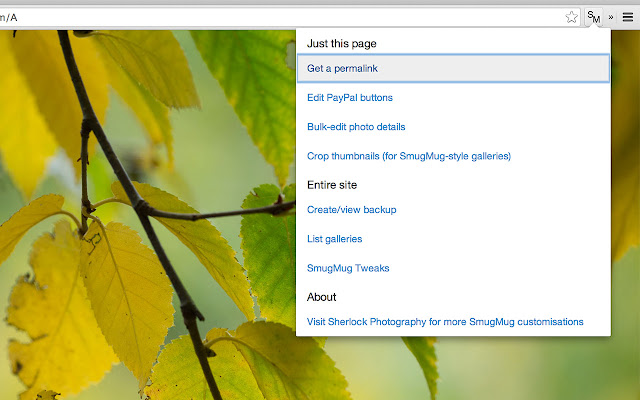Click the 'About' section heading
The height and width of the screenshot is (400, 640).
point(322,297)
